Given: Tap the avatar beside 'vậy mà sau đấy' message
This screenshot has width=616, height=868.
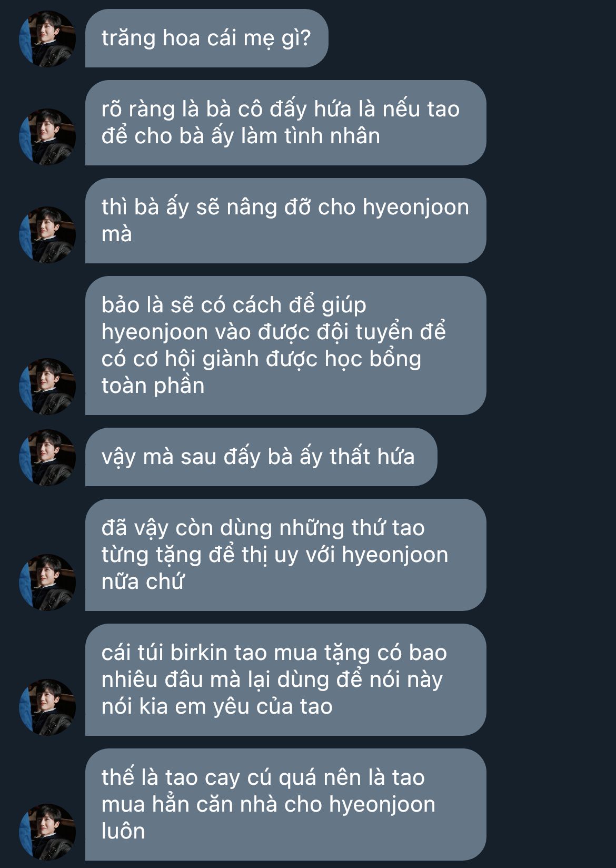Looking at the screenshot, I should pyautogui.click(x=47, y=457).
